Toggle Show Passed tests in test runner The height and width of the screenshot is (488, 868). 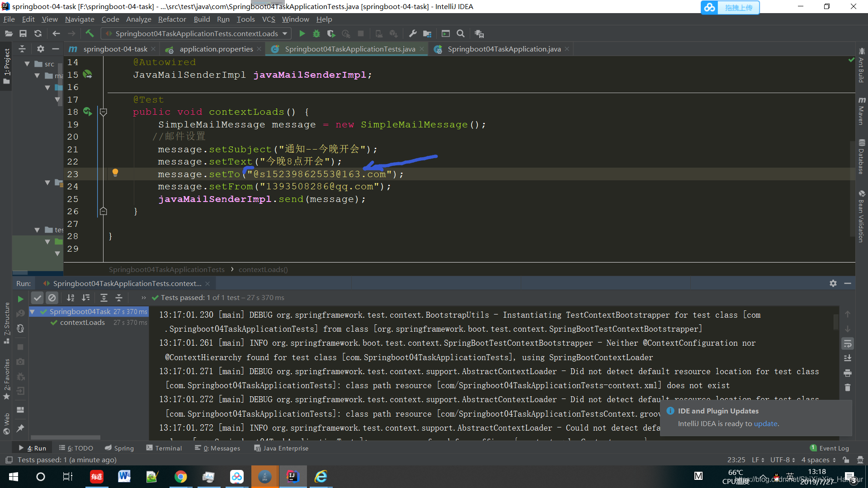tap(37, 298)
